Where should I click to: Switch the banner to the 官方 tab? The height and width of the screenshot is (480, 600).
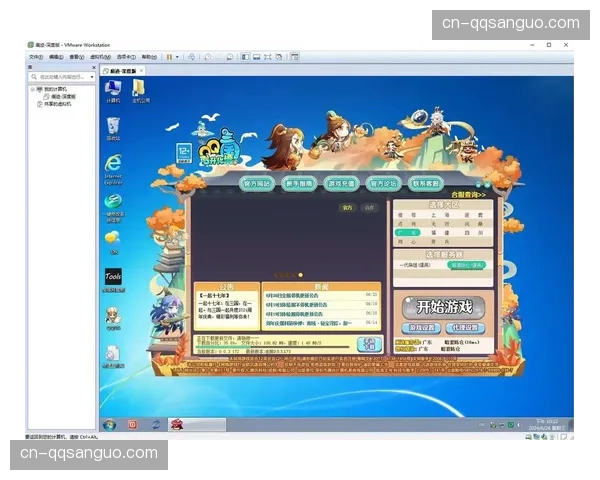coord(347,207)
